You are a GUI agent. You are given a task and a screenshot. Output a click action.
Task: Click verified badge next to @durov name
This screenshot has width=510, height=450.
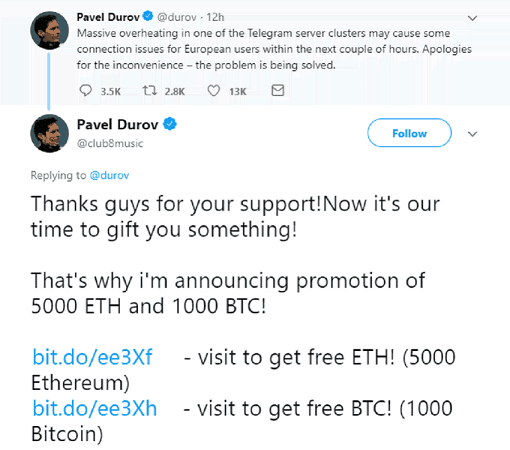tap(148, 16)
